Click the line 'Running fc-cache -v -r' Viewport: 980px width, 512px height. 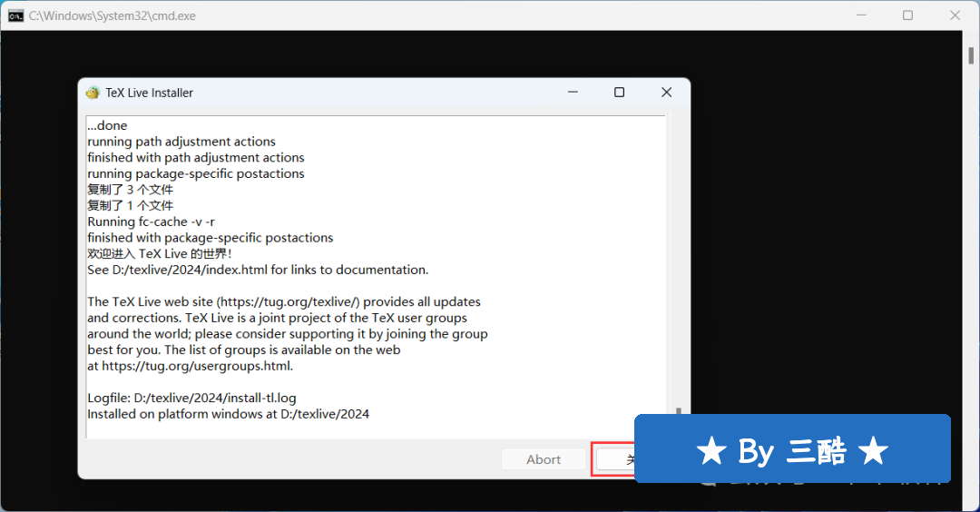(151, 222)
